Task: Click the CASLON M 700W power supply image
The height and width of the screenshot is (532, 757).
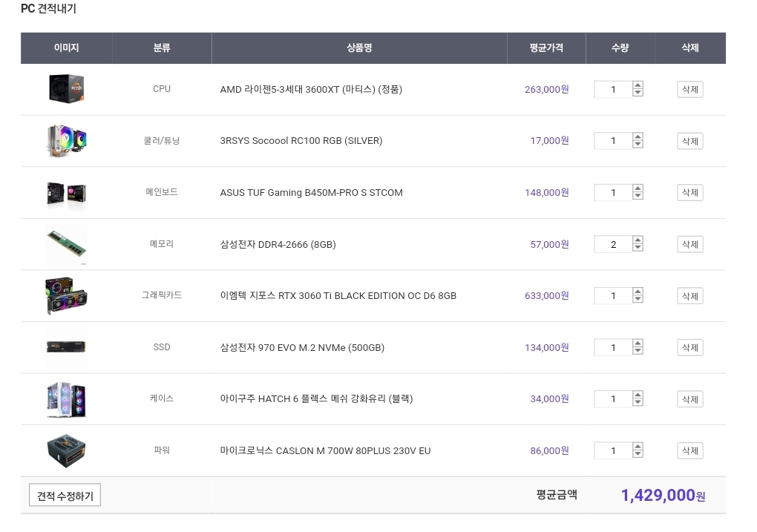Action: [67, 450]
